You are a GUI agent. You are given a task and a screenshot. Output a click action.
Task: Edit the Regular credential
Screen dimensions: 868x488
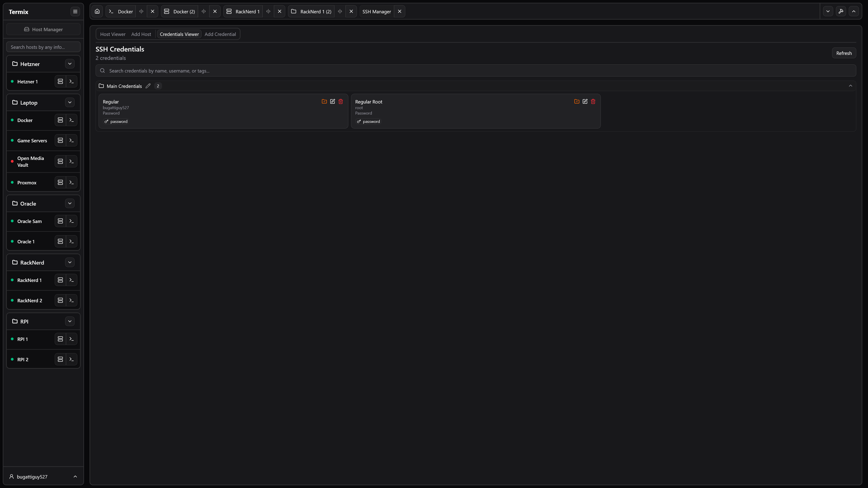point(333,101)
